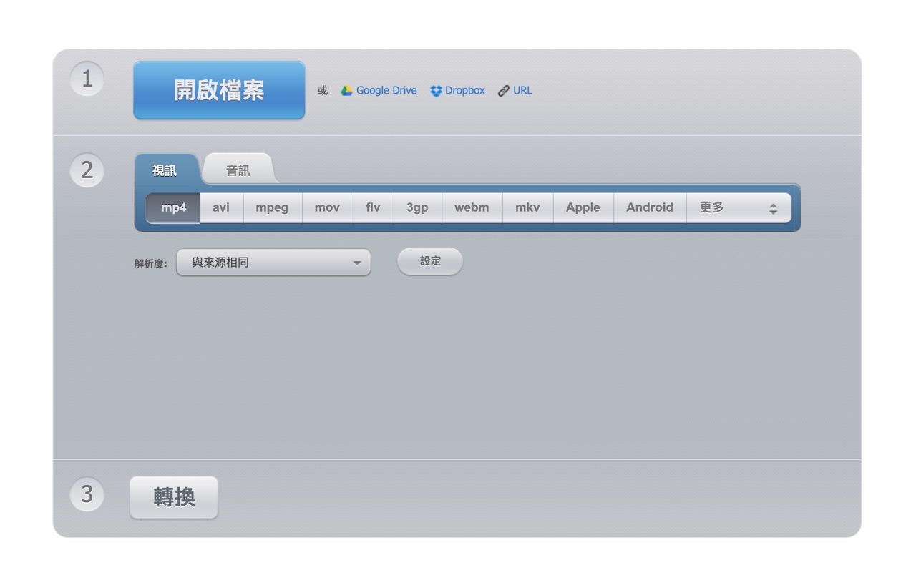Select the mp4 format

tap(173, 207)
